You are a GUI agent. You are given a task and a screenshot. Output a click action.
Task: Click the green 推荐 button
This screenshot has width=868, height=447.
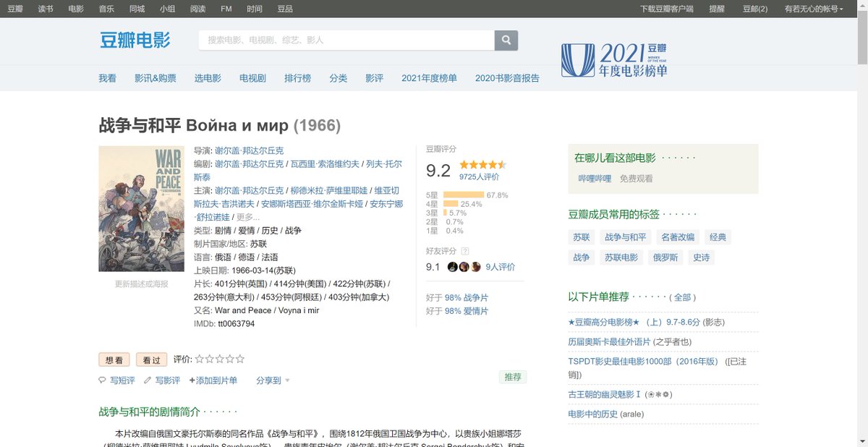[513, 377]
